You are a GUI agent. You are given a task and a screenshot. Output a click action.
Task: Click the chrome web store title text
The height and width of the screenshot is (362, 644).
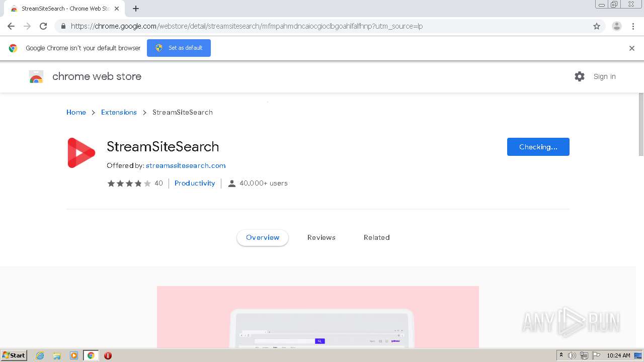click(97, 76)
